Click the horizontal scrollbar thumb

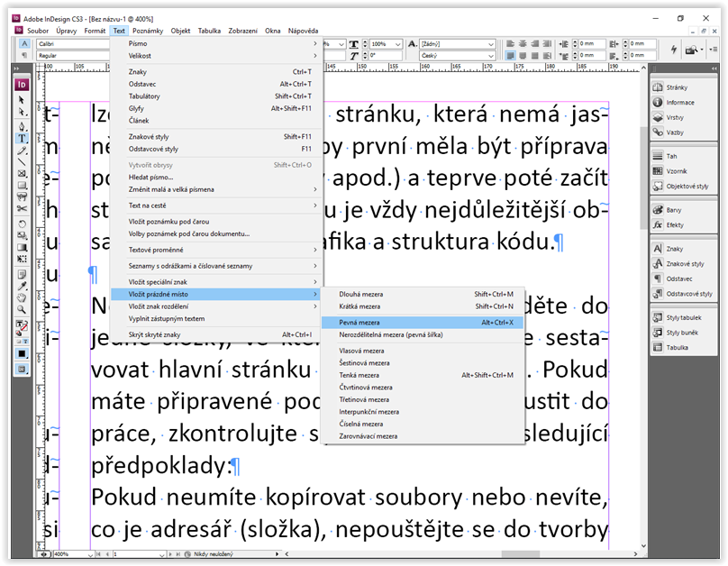tap(521, 554)
